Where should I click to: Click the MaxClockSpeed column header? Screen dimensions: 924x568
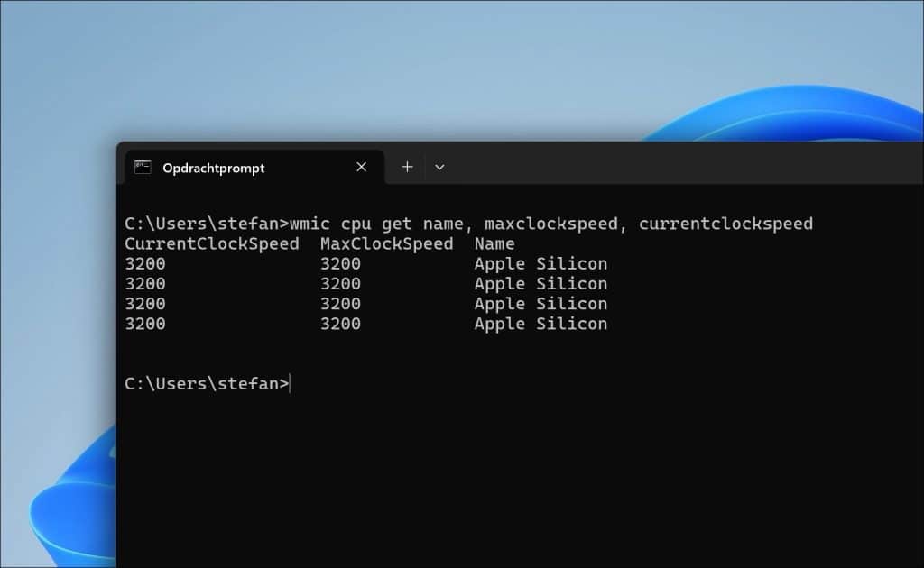pos(386,243)
